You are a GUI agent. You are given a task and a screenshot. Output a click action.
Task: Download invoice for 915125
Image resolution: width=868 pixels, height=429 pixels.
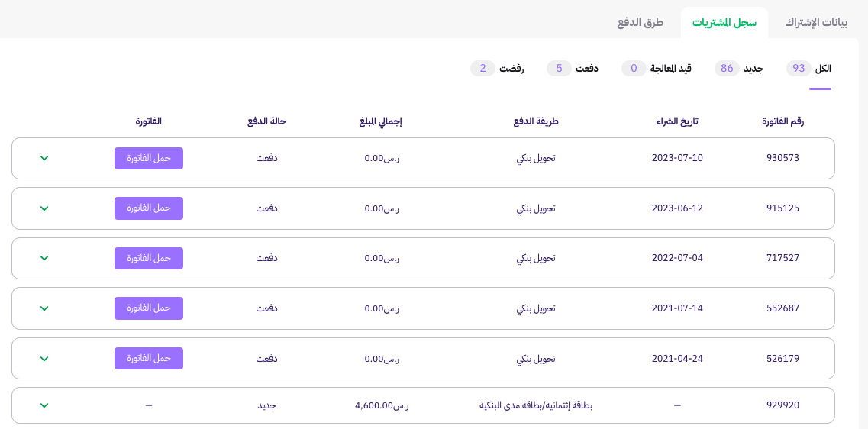click(x=149, y=208)
